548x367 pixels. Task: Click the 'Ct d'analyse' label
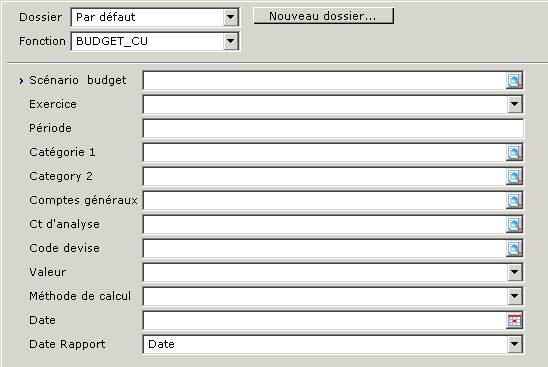click(x=64, y=224)
